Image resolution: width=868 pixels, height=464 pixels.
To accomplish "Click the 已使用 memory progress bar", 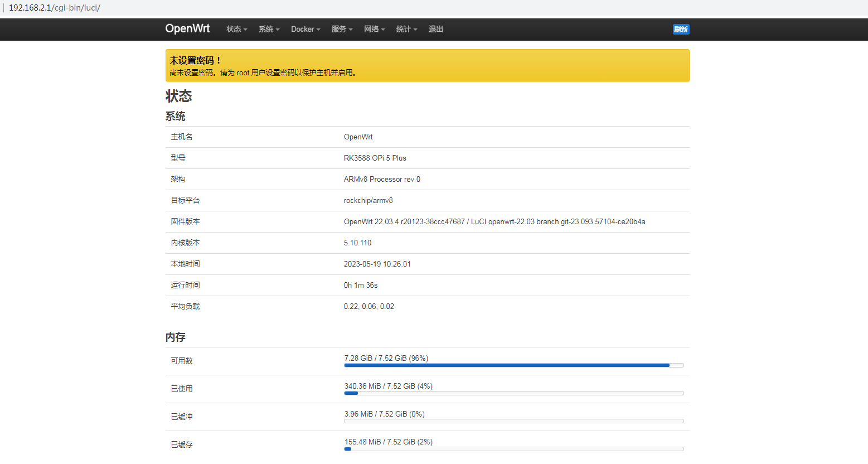I will (x=514, y=393).
